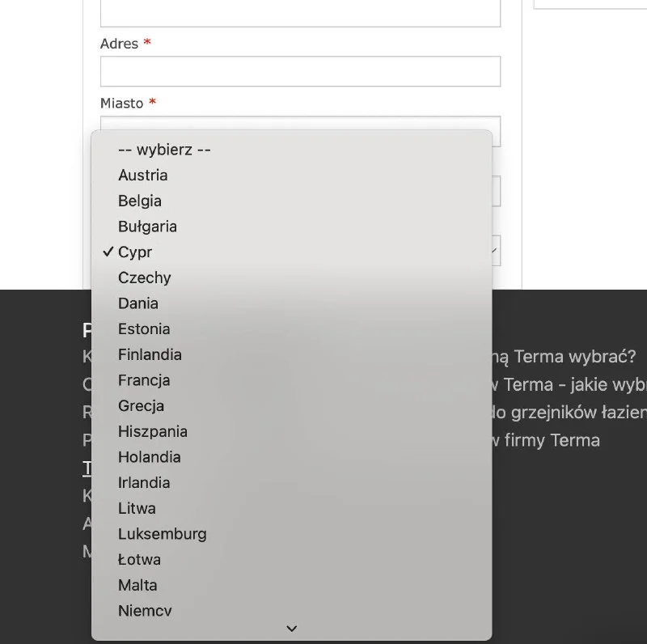Select Austria from the country list
647x644 pixels.
click(143, 176)
